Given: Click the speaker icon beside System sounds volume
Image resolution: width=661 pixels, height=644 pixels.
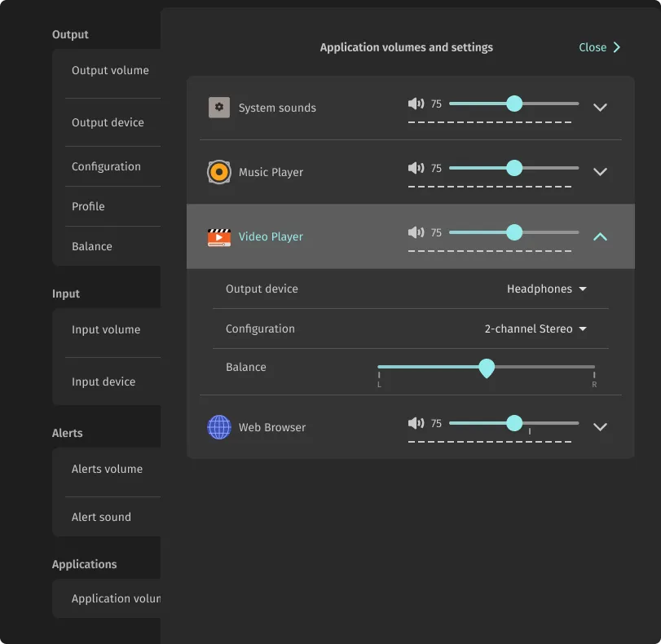Looking at the screenshot, I should pyautogui.click(x=415, y=104).
